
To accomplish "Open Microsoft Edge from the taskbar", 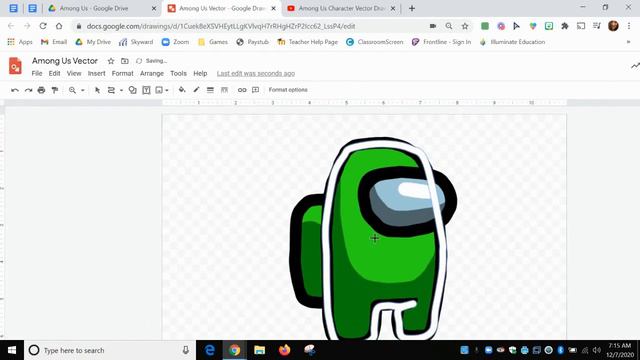I will pos(210,350).
